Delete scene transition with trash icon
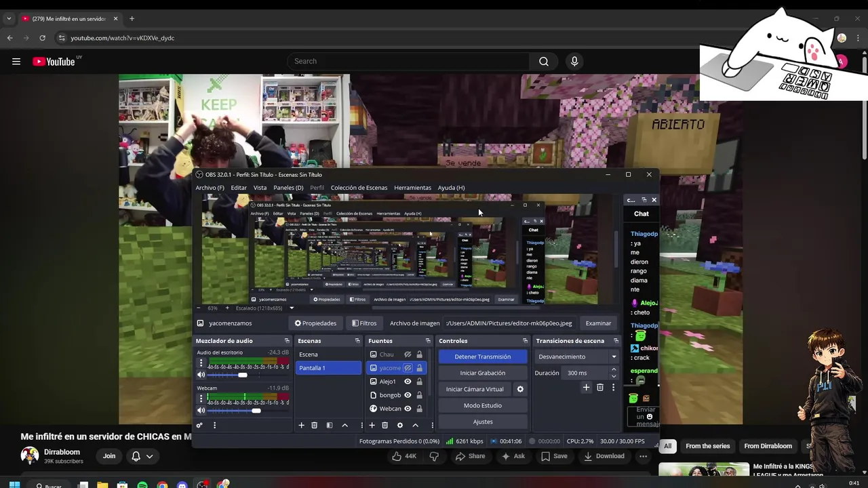 click(x=600, y=387)
